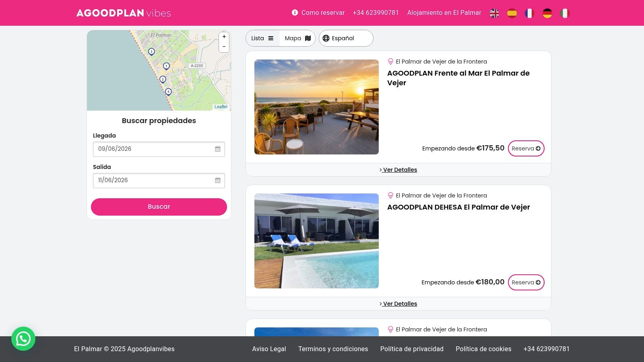Zoom in on the map

click(224, 37)
